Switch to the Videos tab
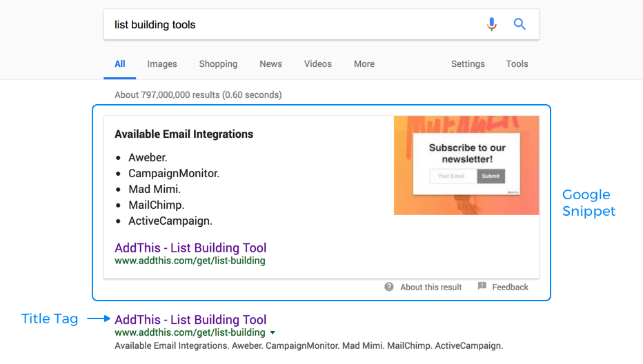Image resolution: width=643 pixels, height=364 pixels. coord(318,64)
